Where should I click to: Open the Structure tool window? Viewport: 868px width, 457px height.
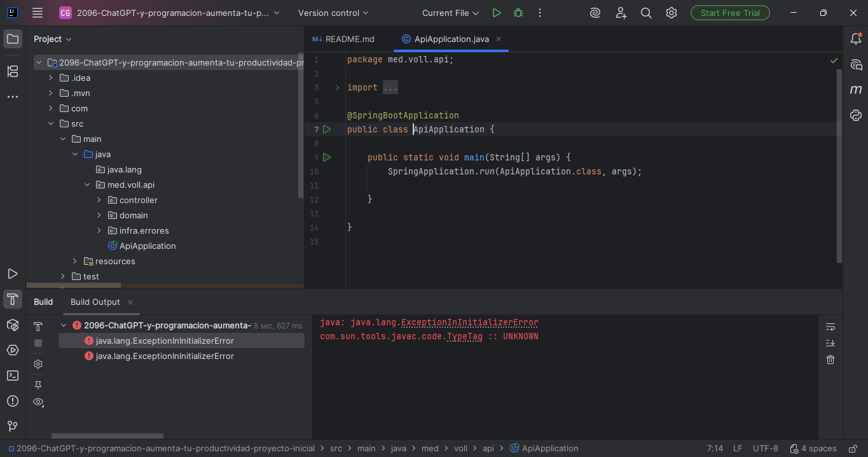(x=13, y=71)
